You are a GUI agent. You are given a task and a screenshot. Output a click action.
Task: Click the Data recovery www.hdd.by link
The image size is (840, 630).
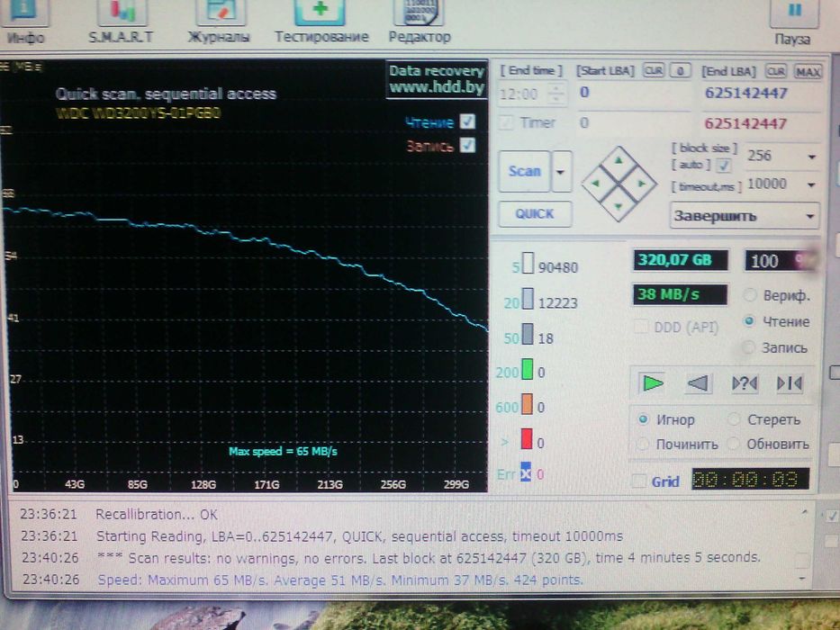click(x=437, y=79)
